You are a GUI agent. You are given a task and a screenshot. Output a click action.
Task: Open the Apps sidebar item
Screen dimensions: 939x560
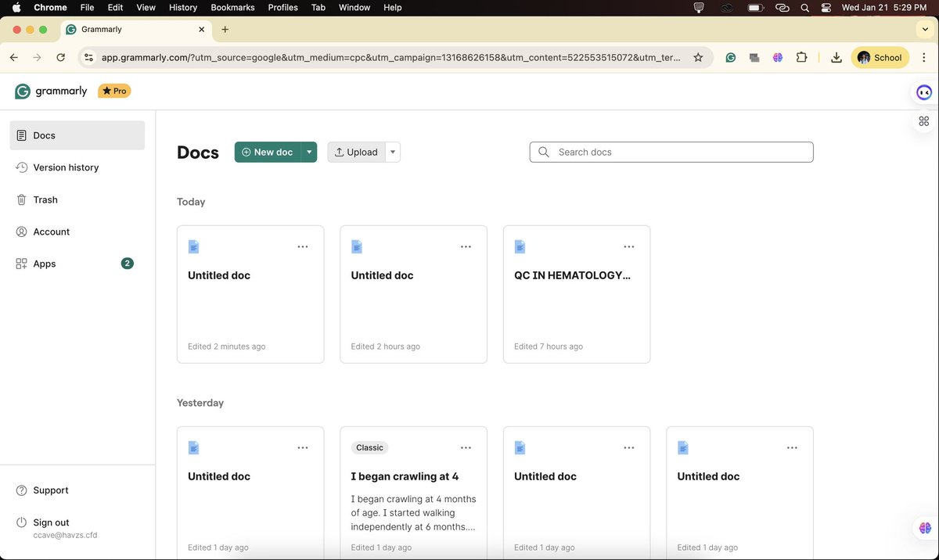coord(77,264)
